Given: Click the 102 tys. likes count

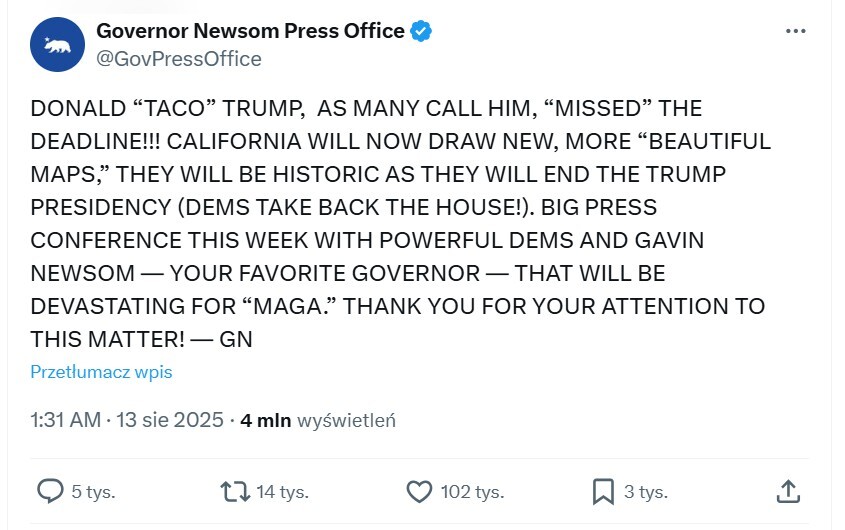Looking at the screenshot, I should [x=472, y=492].
